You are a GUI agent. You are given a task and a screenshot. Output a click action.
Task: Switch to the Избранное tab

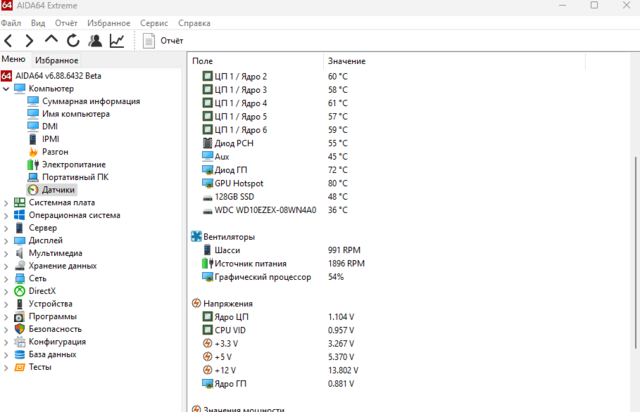tap(57, 60)
